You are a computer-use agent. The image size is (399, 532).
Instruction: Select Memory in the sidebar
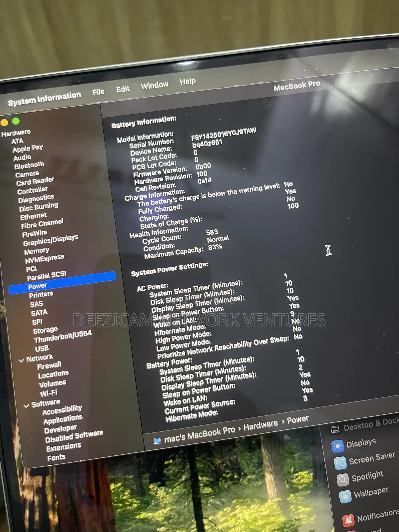point(37,251)
